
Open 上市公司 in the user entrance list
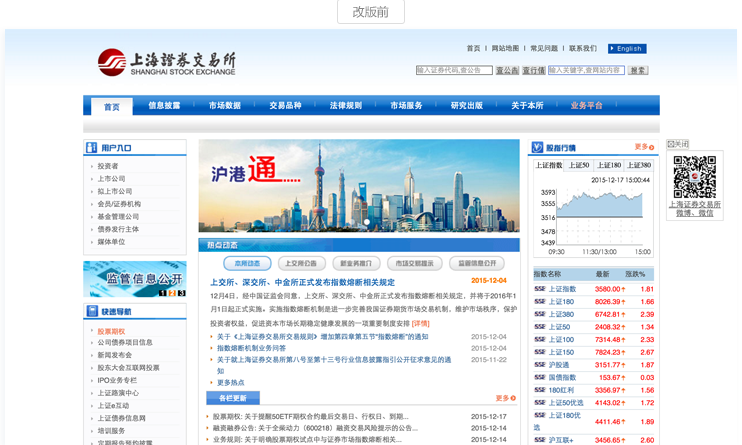111,178
